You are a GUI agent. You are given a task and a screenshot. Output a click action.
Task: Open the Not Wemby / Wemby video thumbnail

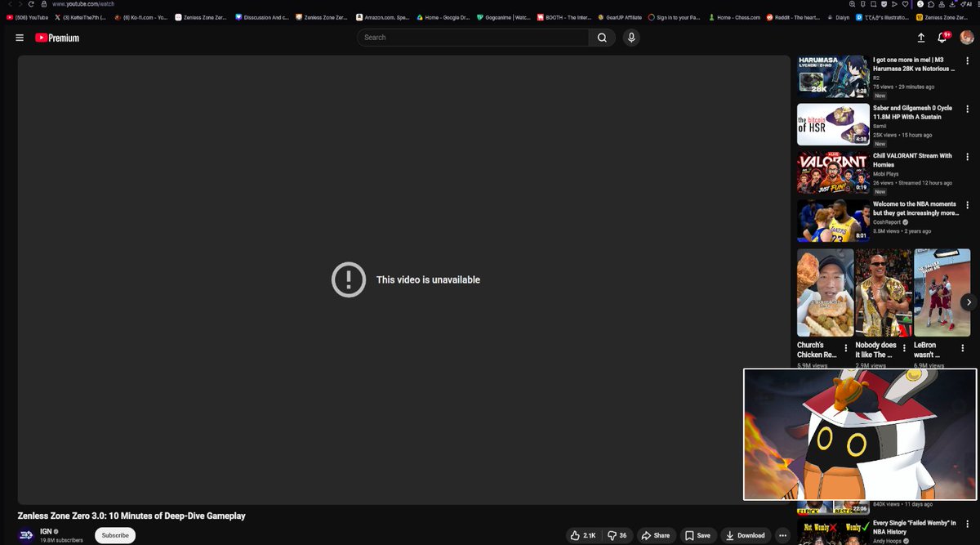[x=833, y=532]
